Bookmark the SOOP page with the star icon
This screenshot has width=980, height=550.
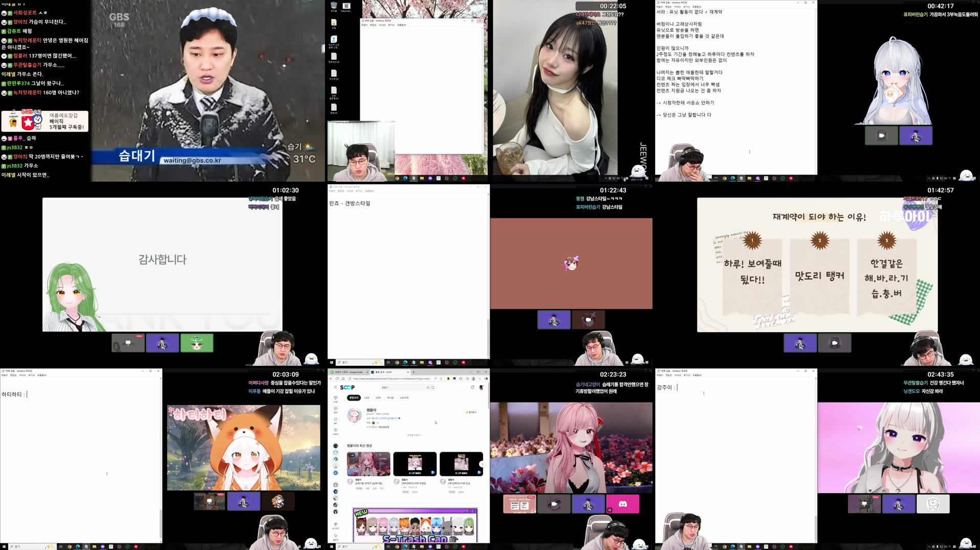(x=441, y=379)
